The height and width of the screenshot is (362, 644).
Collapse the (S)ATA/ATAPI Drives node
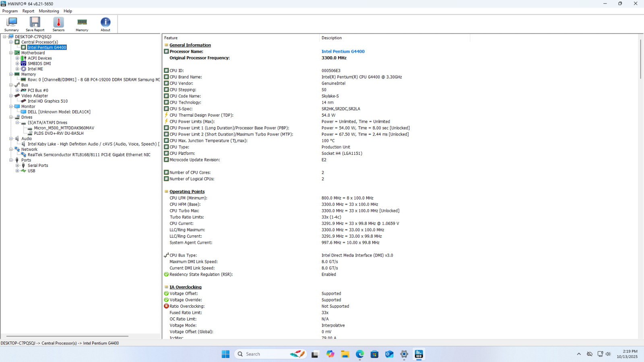pos(18,123)
